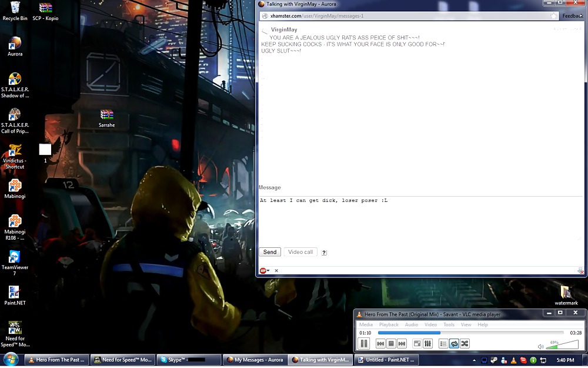Switch to My Messages - Aurora taskbar item
This screenshot has width=588, height=368.
[x=255, y=360]
